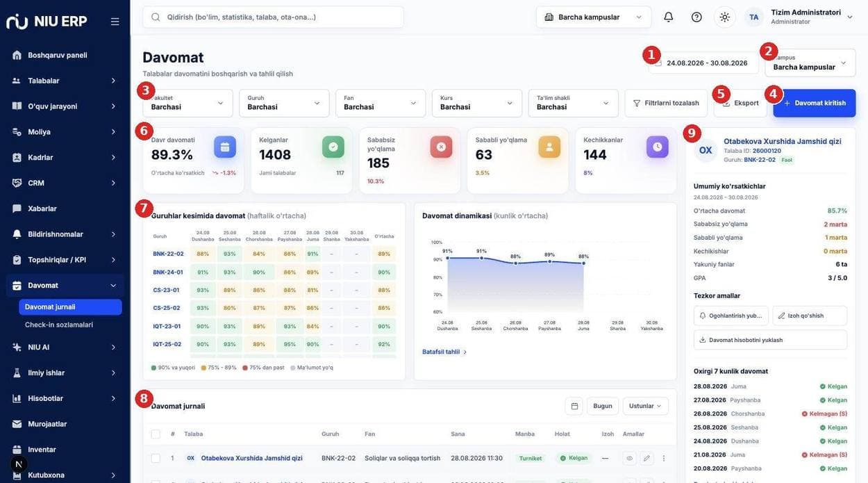
Task: Click the calendar icon button beside Bugun
Action: click(x=574, y=406)
